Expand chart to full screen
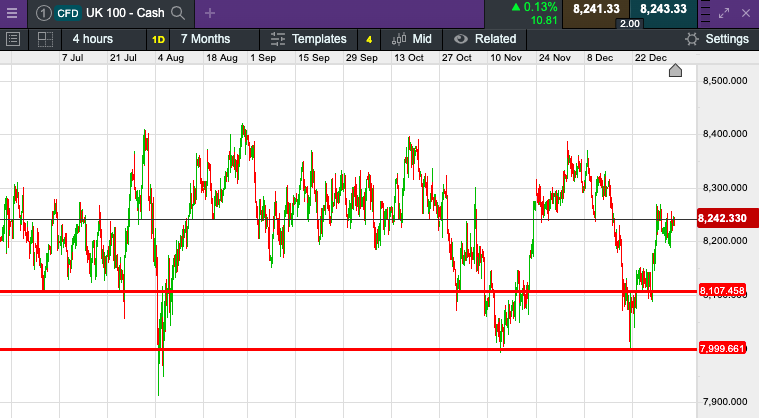The height and width of the screenshot is (418, 759). pyautogui.click(x=724, y=13)
